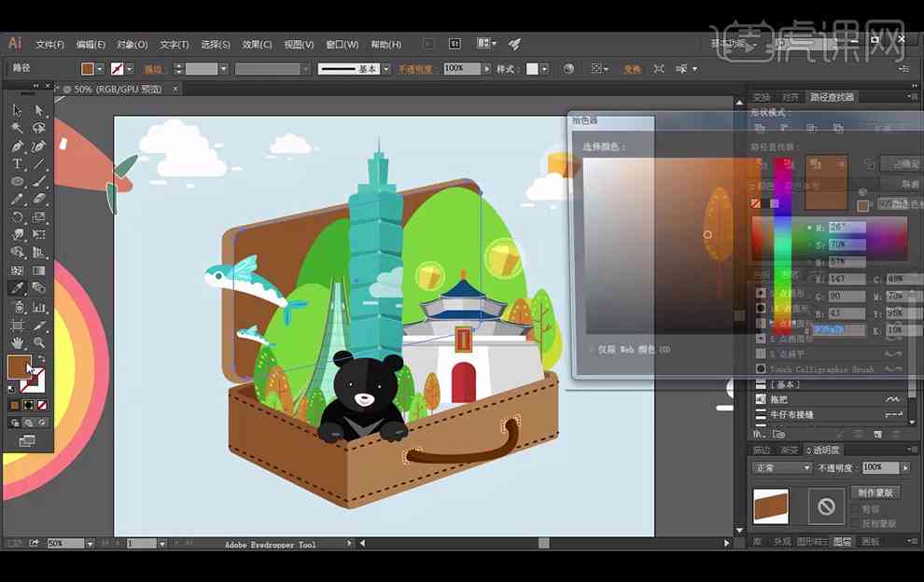924x582 pixels.
Task: Select the Free Transform tool
Action: (x=39, y=234)
